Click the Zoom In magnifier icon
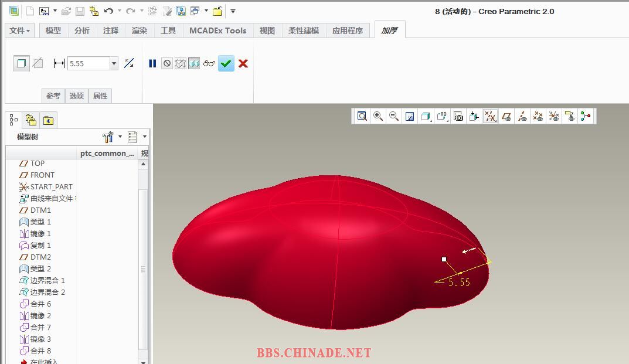629x364 pixels. pyautogui.click(x=378, y=116)
